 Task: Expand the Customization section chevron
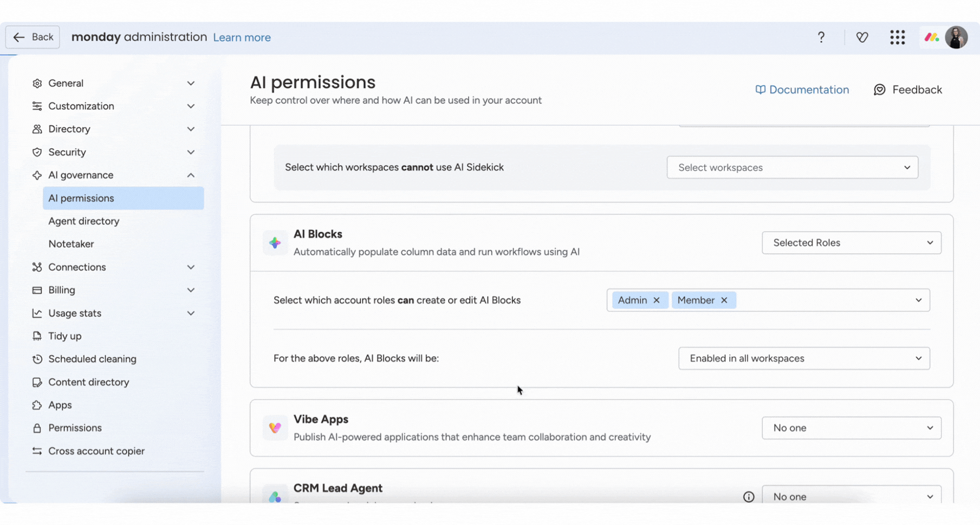pos(191,106)
